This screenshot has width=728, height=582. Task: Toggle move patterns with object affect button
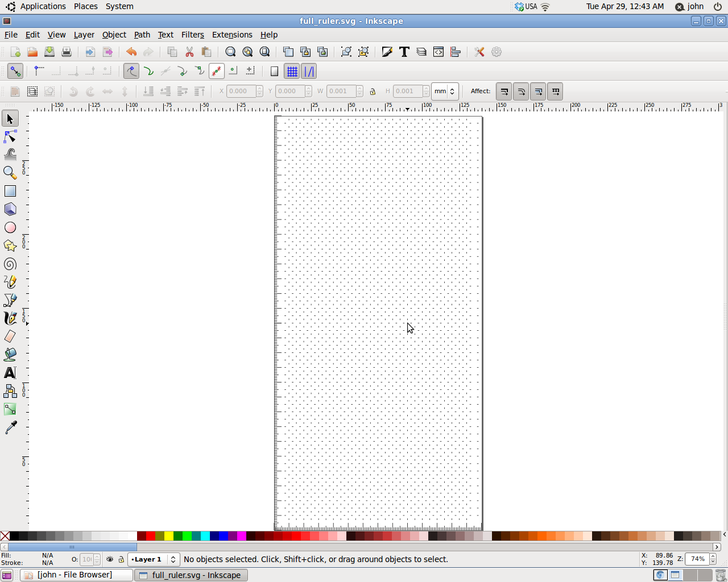(x=555, y=92)
